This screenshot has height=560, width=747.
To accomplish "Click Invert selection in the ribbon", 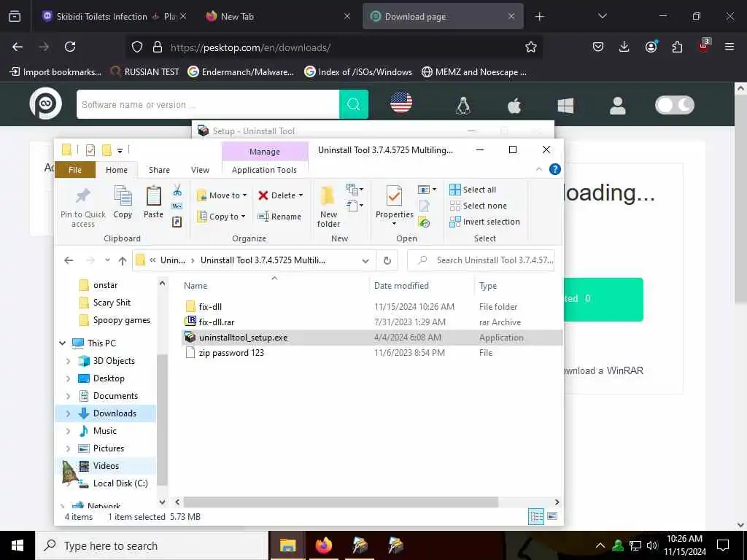I will coord(484,222).
